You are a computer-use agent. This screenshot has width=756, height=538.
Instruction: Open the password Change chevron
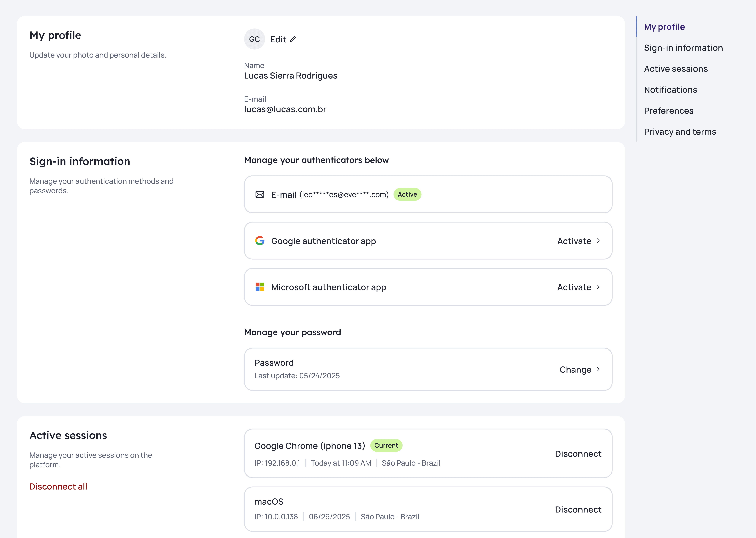tap(598, 369)
